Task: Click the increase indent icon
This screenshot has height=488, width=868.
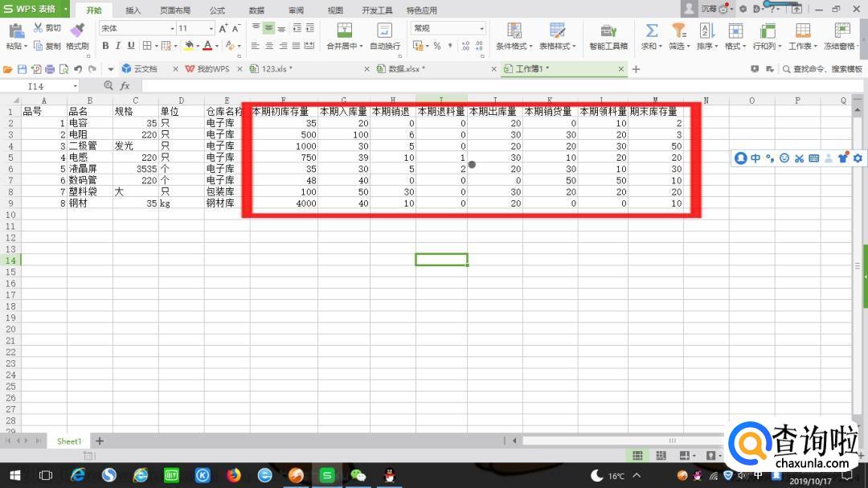Action: click(310, 27)
